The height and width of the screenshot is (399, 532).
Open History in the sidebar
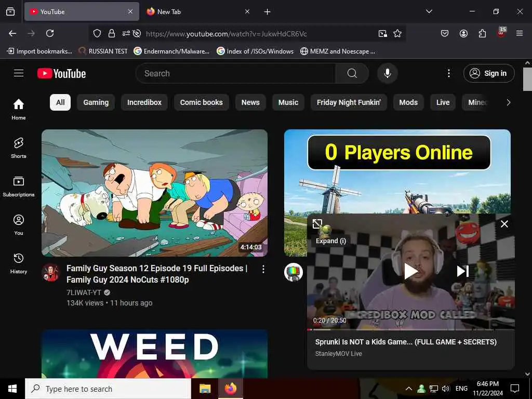coord(19,263)
